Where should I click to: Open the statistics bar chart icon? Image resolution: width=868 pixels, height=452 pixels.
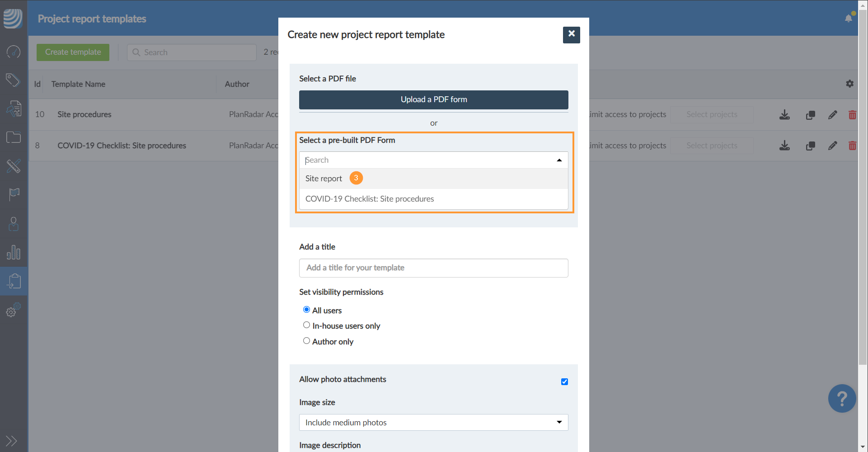pos(14,252)
